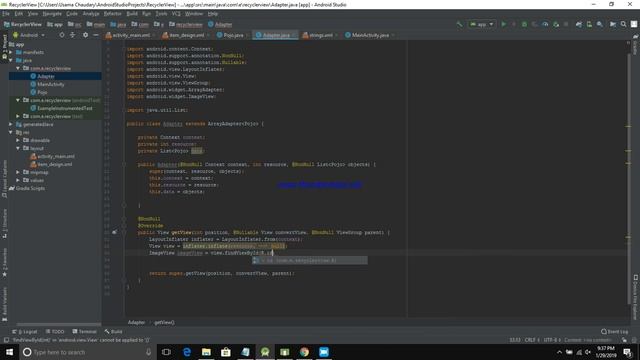This screenshot has width=640, height=360.
Task: Open the app run configuration dropdown
Action: click(482, 24)
